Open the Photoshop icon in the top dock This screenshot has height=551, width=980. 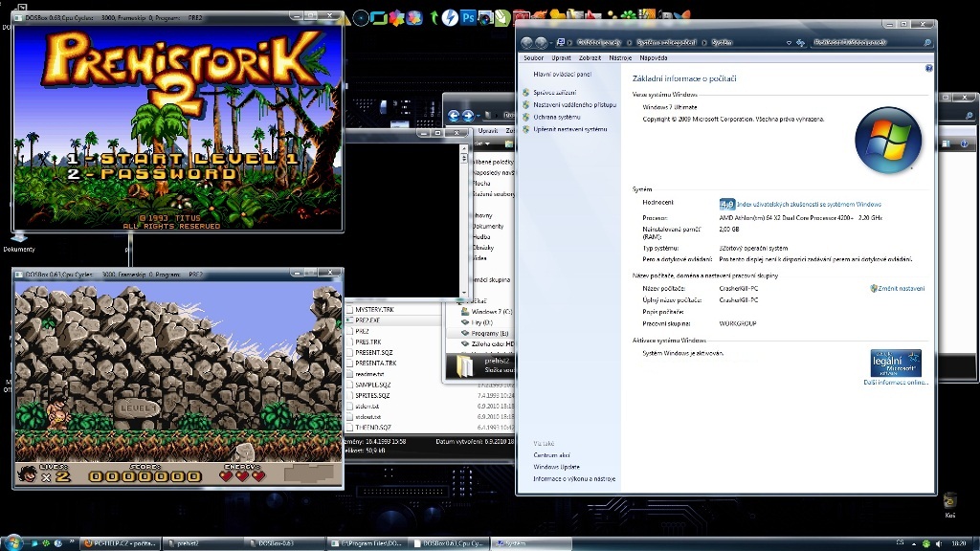point(469,17)
